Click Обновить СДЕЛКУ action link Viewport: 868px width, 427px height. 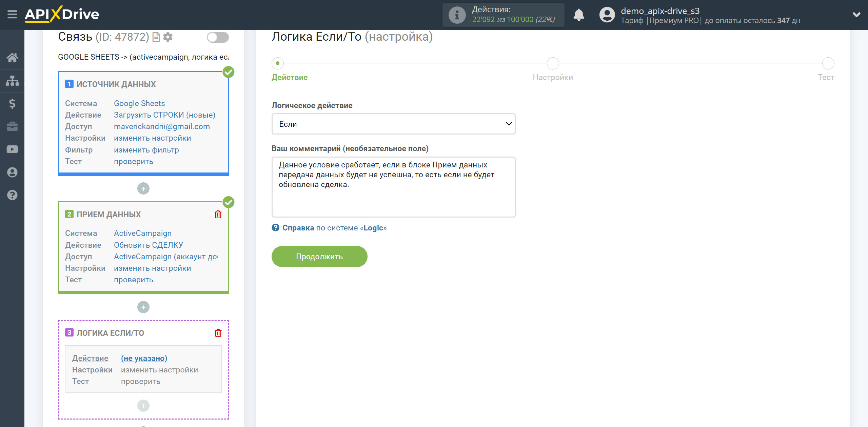(x=149, y=245)
